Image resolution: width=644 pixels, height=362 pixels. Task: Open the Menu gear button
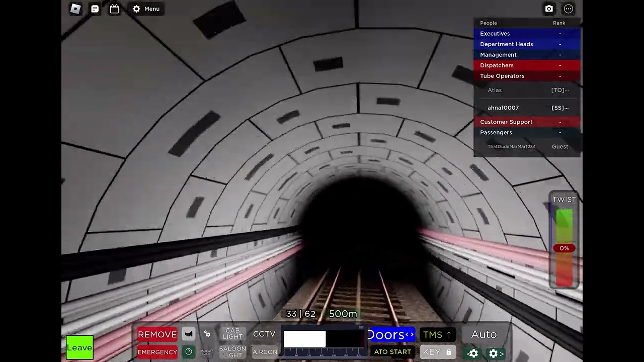(x=146, y=9)
